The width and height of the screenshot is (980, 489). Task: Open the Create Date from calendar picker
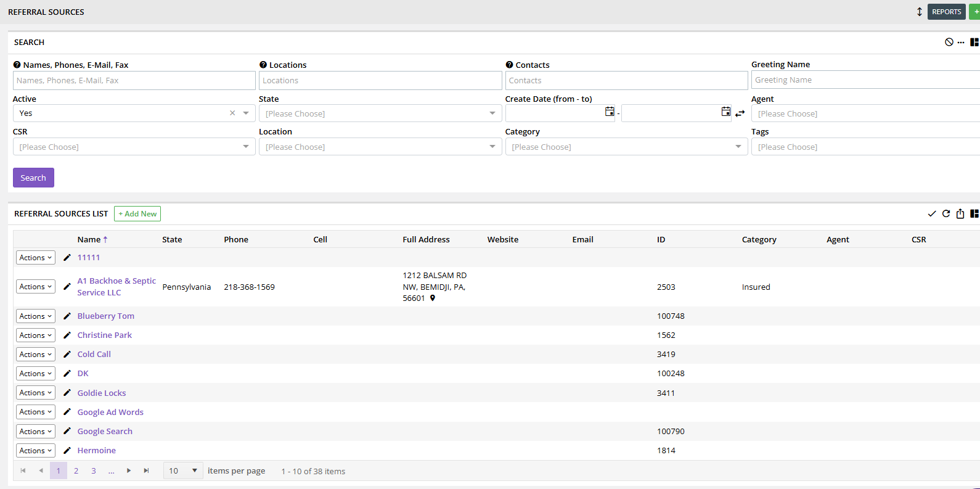(610, 112)
